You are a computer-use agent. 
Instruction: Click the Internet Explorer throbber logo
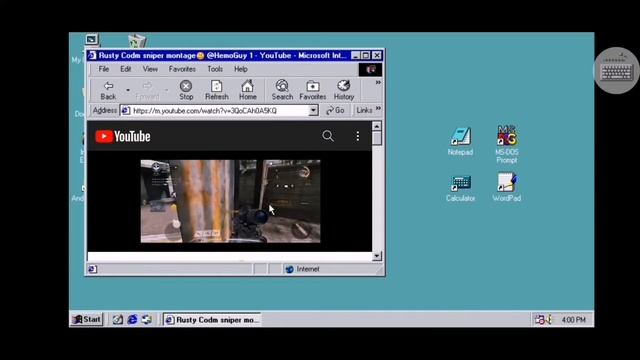[370, 69]
